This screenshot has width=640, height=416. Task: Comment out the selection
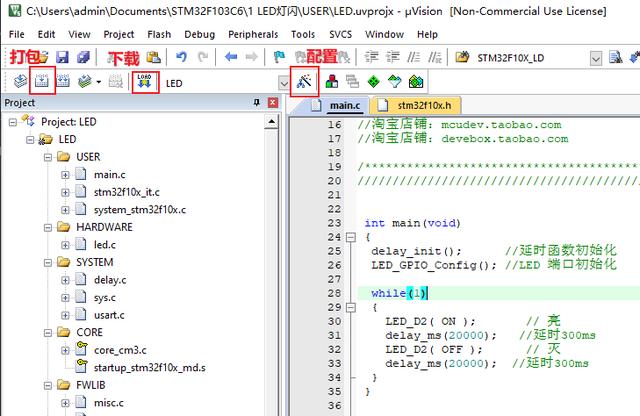coord(413,57)
